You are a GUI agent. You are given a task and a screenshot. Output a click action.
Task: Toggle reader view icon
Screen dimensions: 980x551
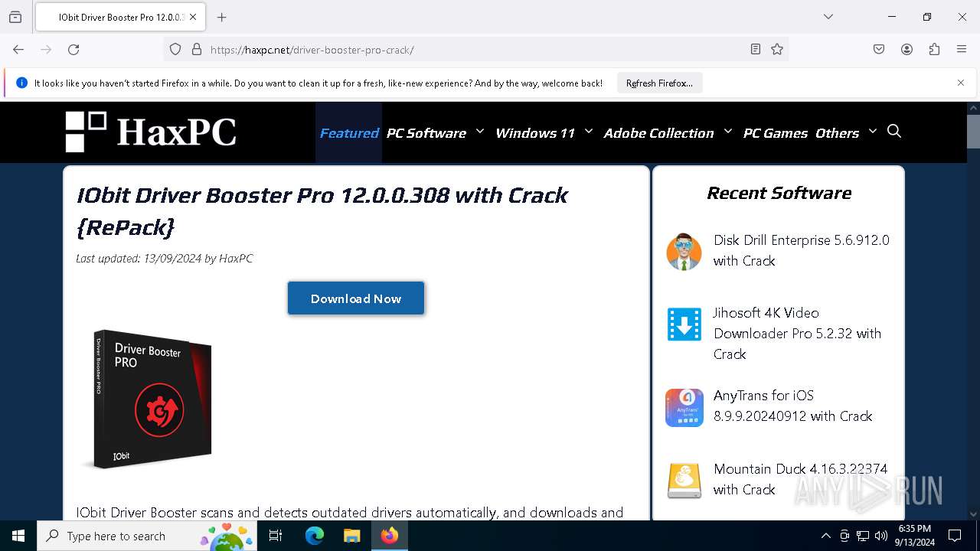tap(756, 50)
